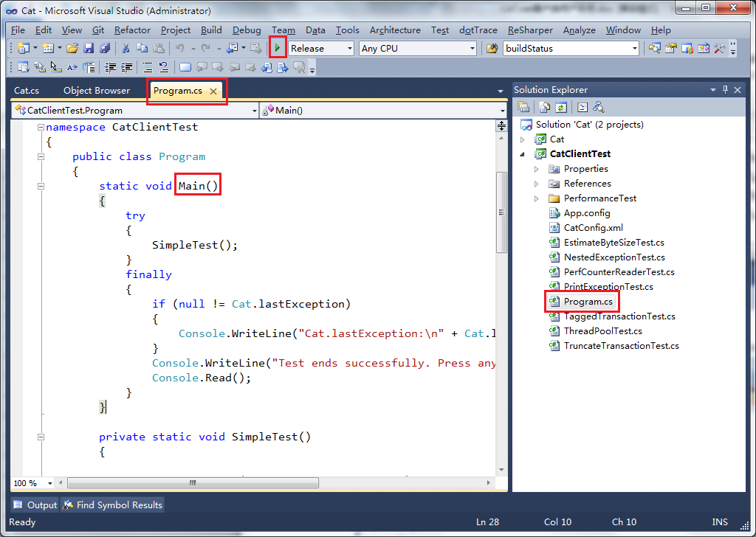Image resolution: width=756 pixels, height=537 pixels.
Task: Select CatConfig.xml in Solution Explorer
Action: click(593, 228)
